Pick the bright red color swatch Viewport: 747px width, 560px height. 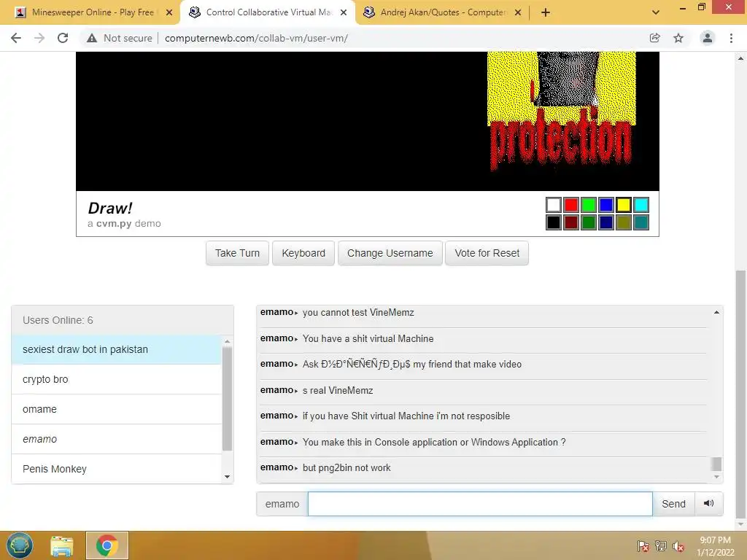(571, 205)
